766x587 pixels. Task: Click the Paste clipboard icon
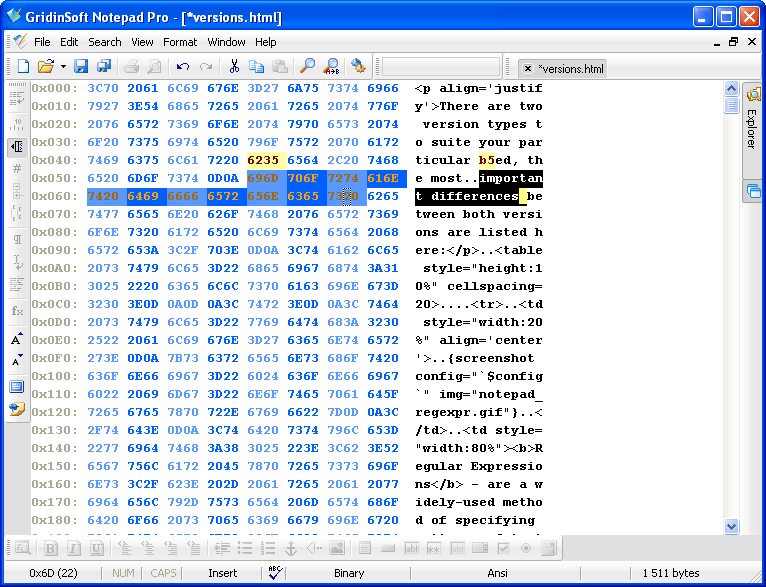click(280, 66)
